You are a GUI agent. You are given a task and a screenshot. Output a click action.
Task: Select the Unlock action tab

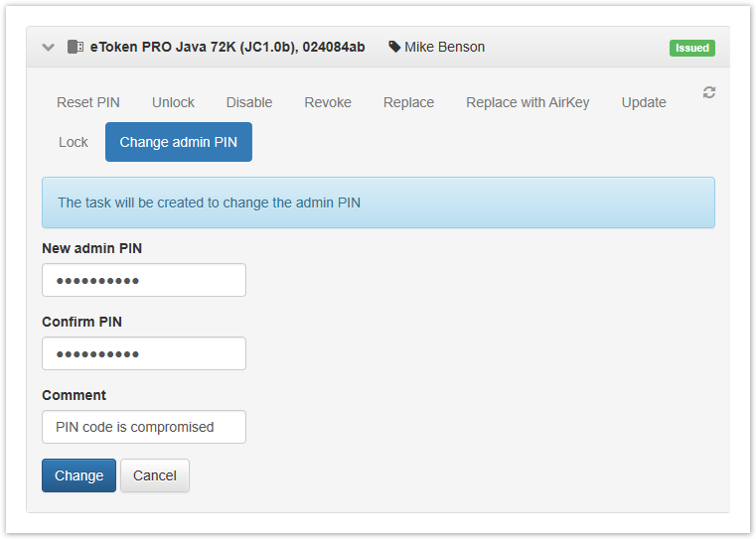173,102
